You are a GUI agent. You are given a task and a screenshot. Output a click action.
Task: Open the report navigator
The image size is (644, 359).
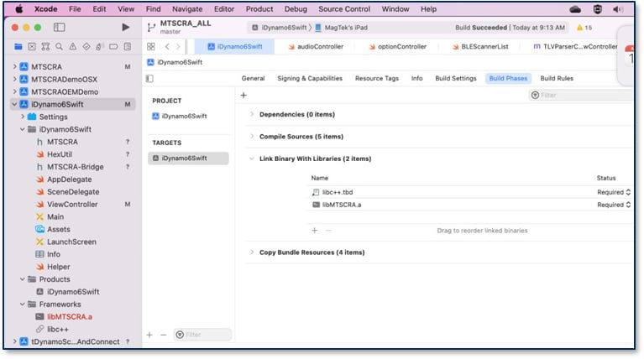click(x=128, y=46)
